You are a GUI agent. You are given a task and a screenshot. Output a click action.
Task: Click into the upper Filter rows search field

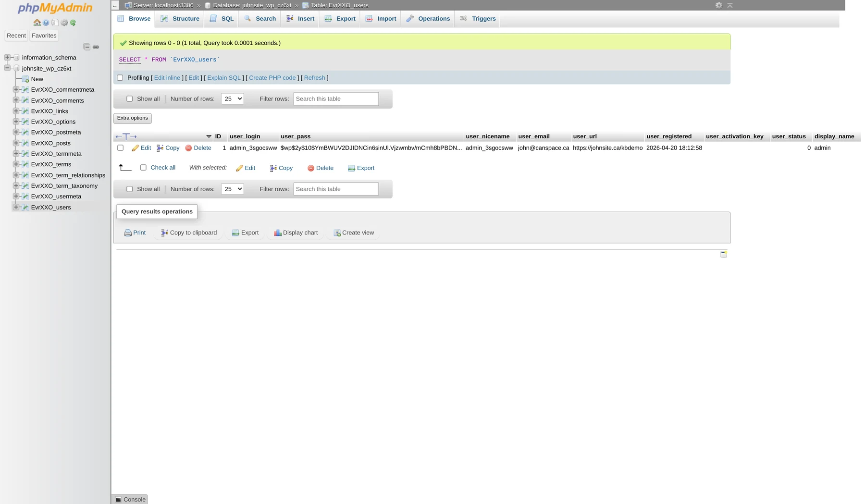tap(336, 99)
